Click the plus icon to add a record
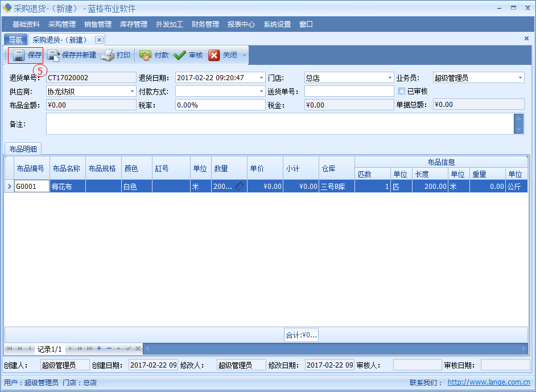 coord(99,348)
